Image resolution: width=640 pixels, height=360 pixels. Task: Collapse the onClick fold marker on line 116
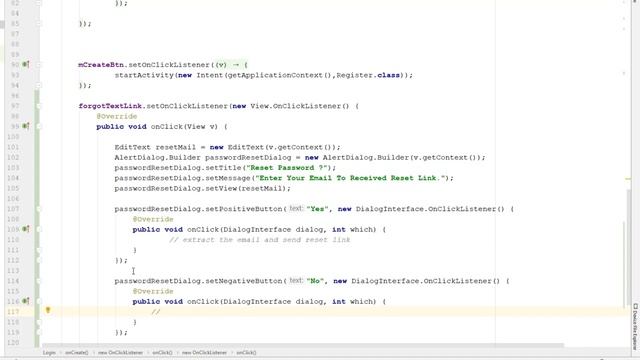coord(38,302)
